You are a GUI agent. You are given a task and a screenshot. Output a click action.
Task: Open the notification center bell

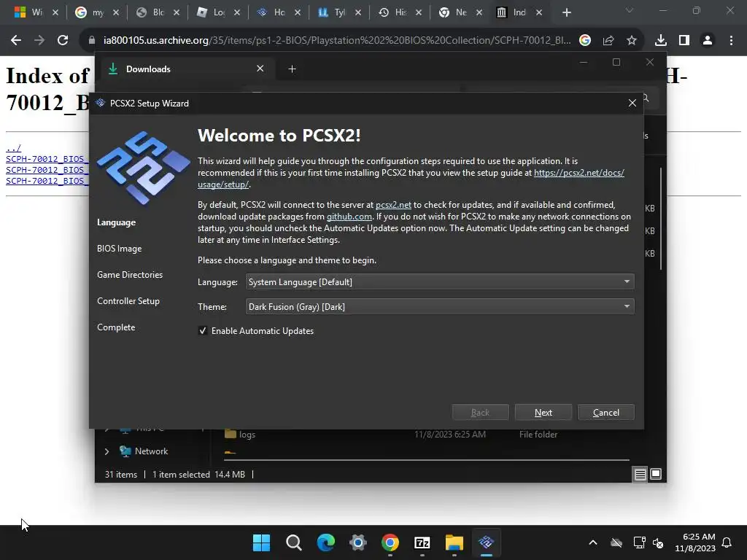(727, 542)
